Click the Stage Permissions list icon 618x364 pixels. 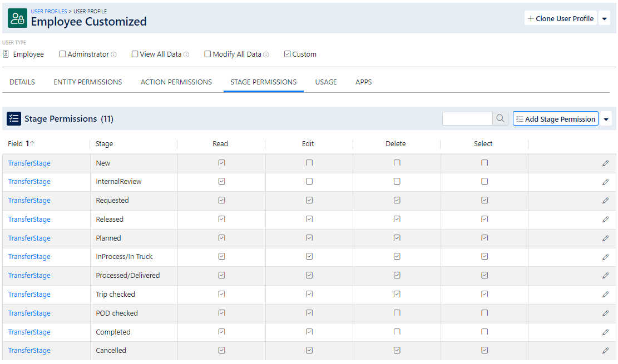pos(14,118)
